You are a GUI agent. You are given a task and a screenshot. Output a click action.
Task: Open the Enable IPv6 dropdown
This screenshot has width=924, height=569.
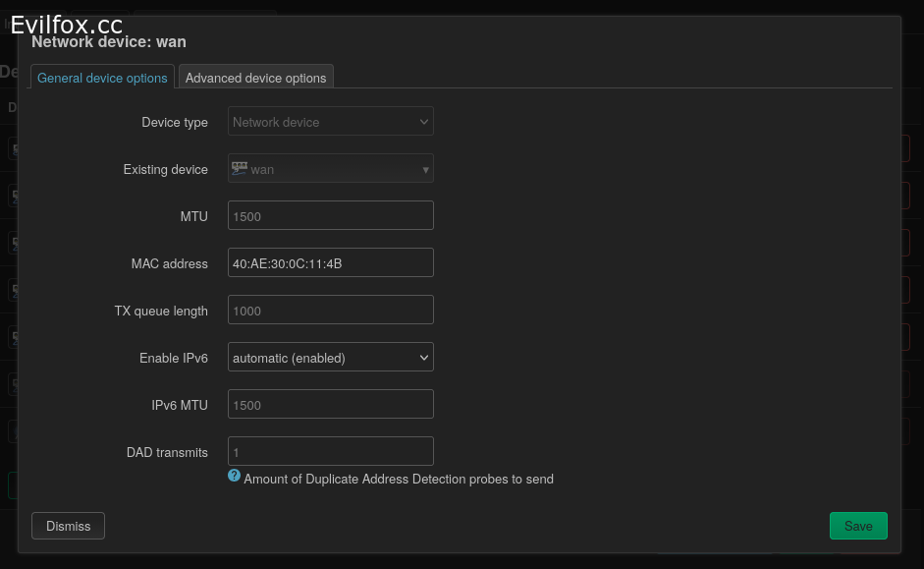click(330, 358)
